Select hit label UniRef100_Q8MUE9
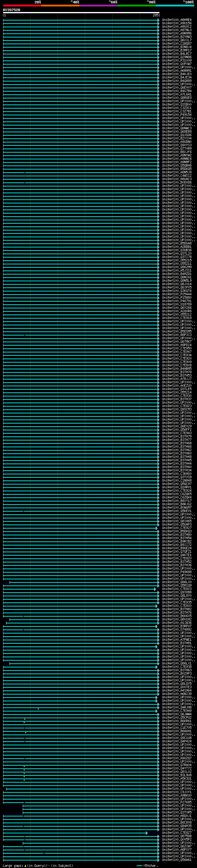This screenshot has height=868, width=197. (x=177, y=98)
